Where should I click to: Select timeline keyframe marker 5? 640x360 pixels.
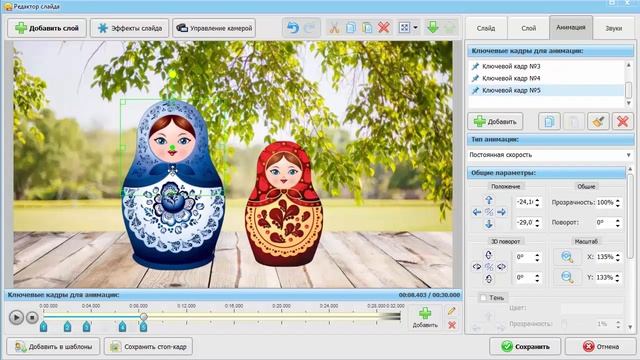pyautogui.click(x=143, y=327)
